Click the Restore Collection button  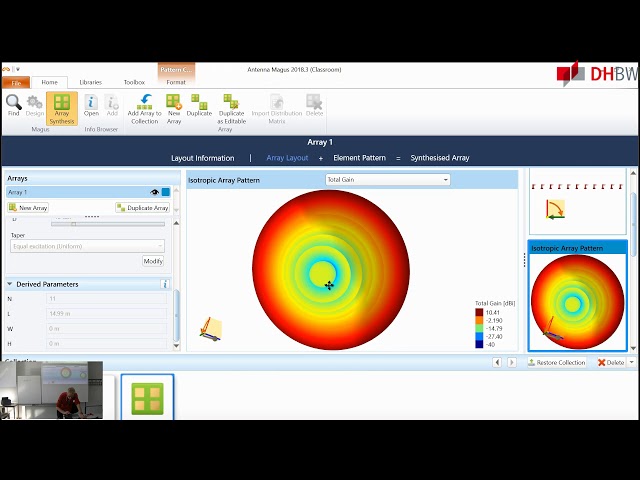click(557, 362)
